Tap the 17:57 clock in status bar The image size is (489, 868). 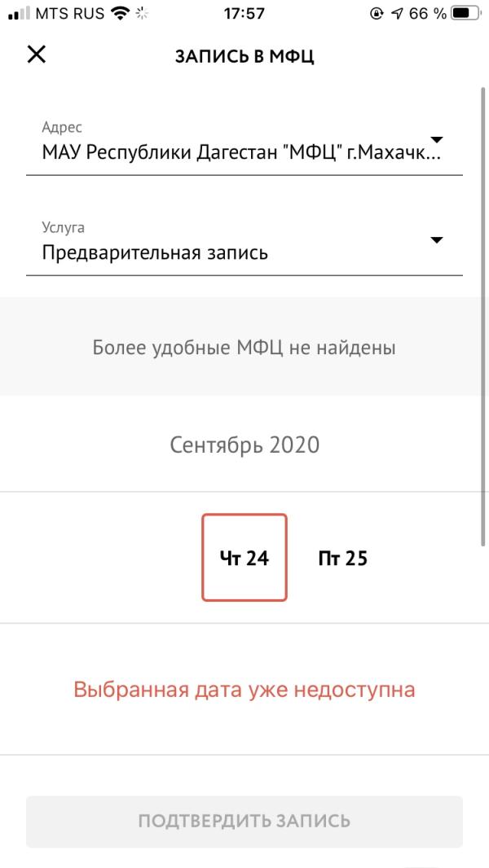click(x=244, y=13)
